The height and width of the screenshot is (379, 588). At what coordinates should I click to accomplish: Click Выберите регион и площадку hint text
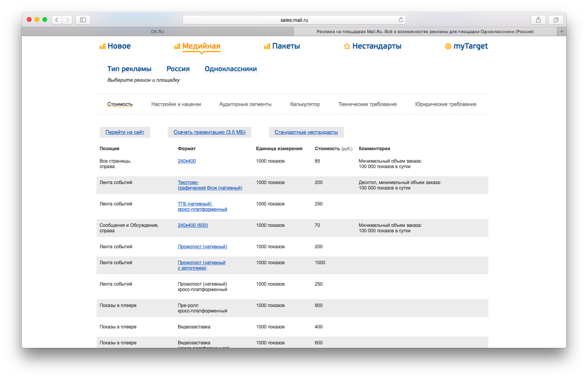(x=144, y=80)
